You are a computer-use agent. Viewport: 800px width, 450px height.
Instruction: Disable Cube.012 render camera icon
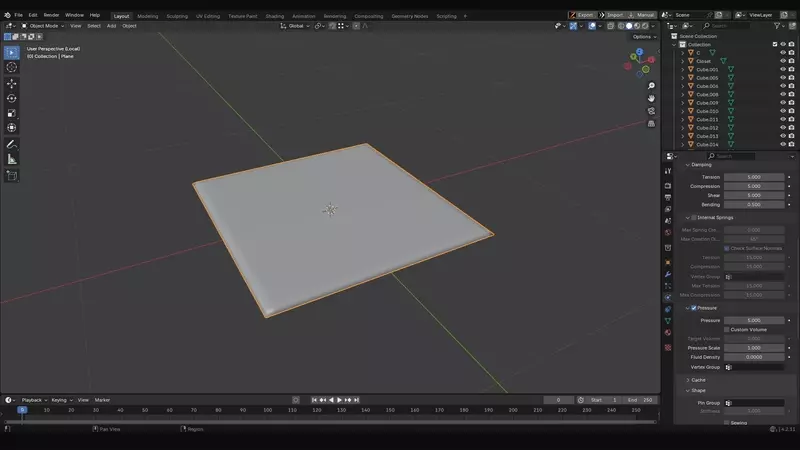[791, 128]
